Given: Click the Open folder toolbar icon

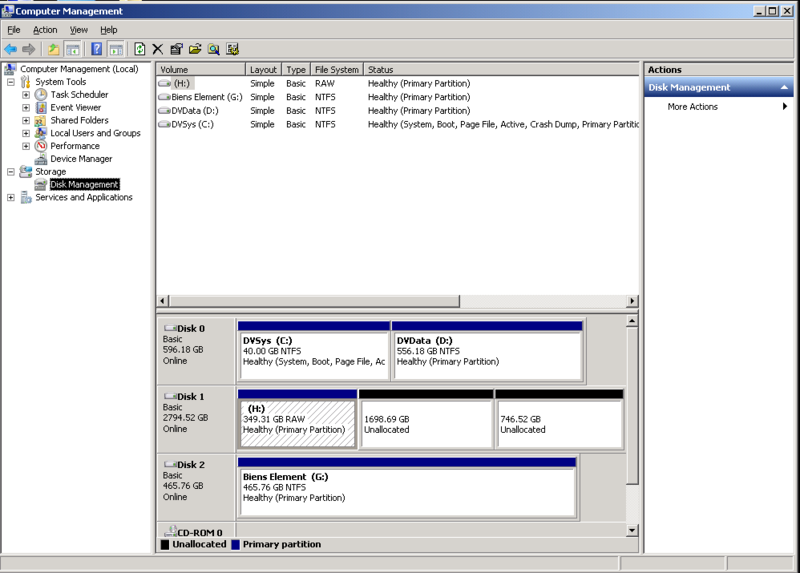Looking at the screenshot, I should [195, 49].
